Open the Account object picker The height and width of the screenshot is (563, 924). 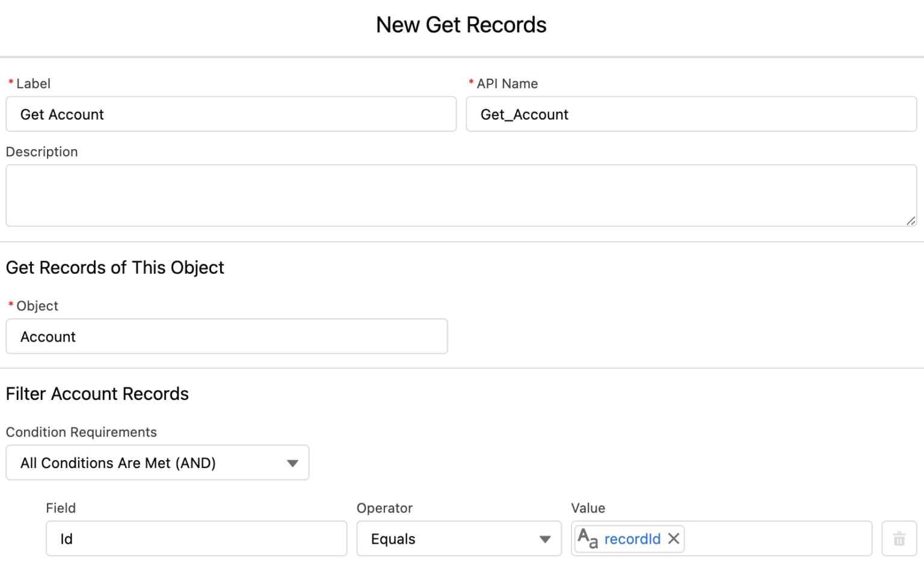[226, 336]
